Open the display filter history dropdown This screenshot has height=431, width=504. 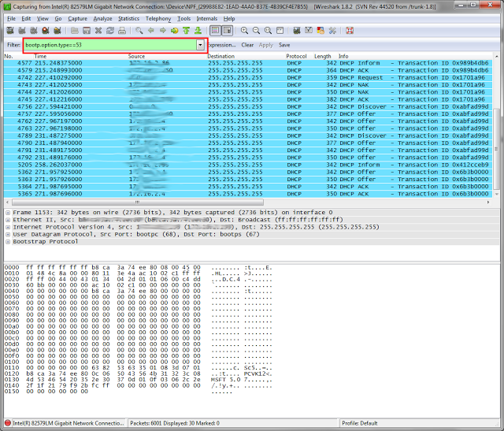(200, 45)
